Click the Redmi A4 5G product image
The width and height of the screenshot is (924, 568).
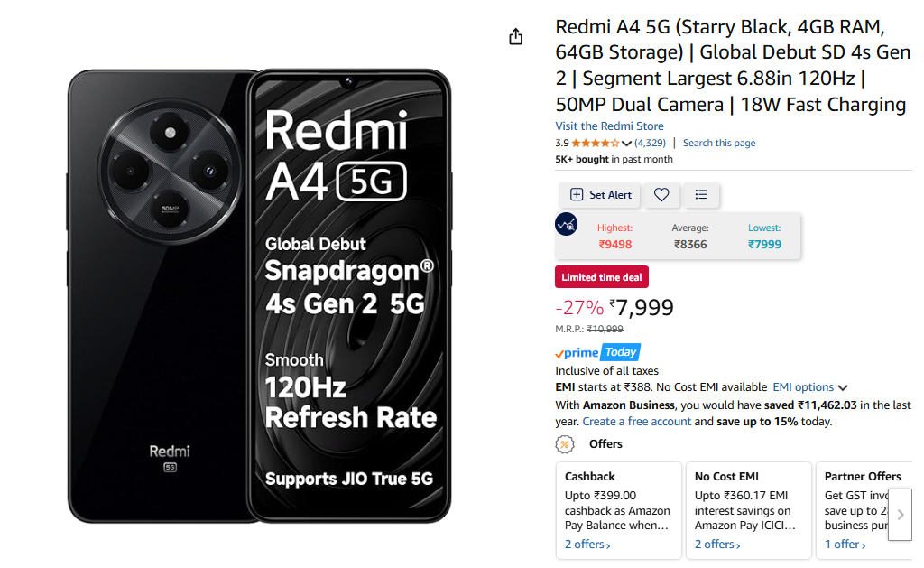259,296
